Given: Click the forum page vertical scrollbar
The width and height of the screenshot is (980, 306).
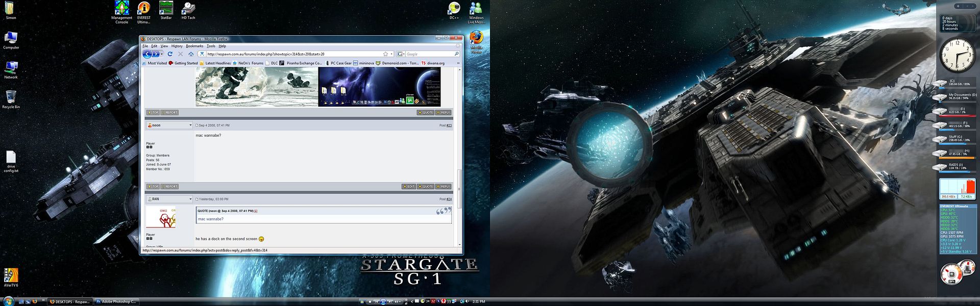Looking at the screenshot, I should (x=459, y=189).
